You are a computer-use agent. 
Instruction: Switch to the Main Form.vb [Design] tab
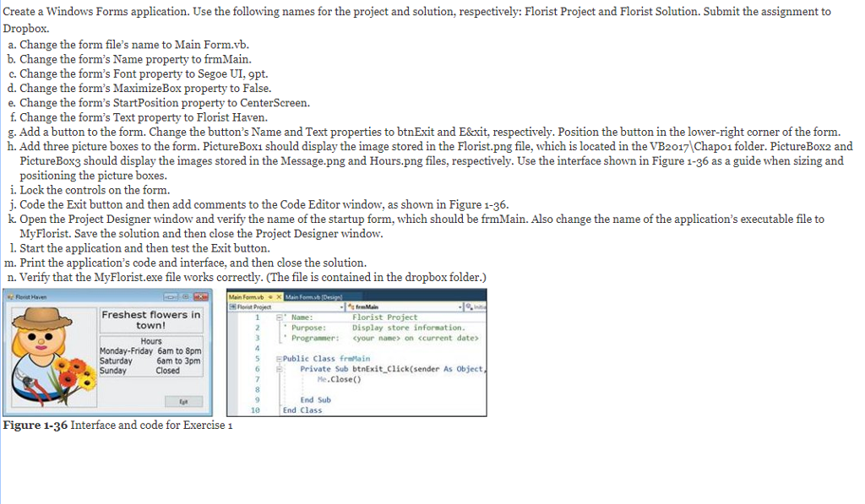tap(314, 296)
